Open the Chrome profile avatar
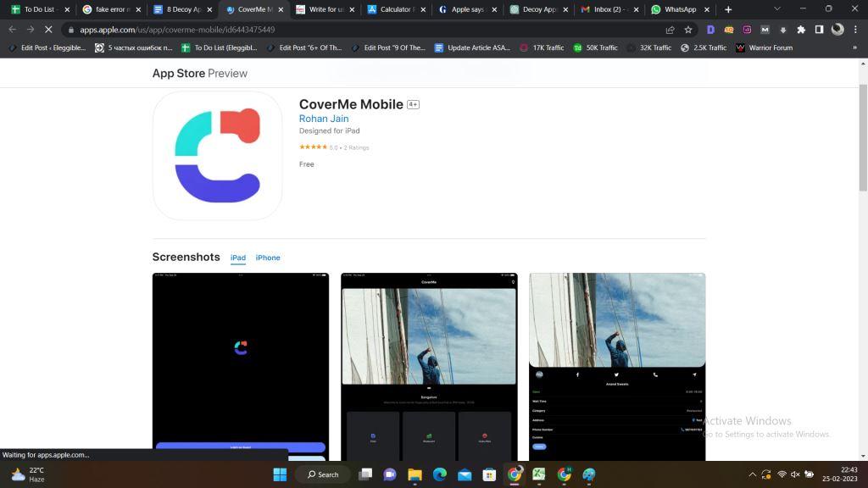This screenshot has height=488, width=868. (x=837, y=30)
